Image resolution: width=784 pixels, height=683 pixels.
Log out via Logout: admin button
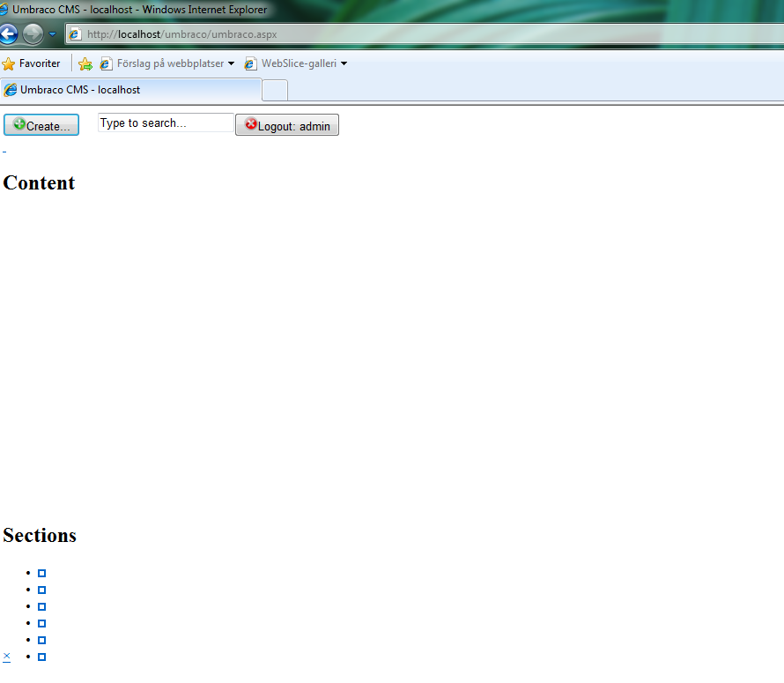coord(287,124)
